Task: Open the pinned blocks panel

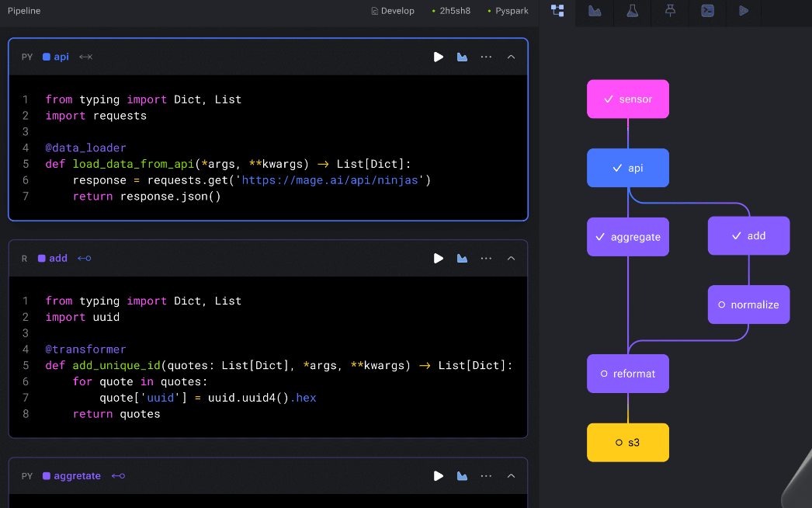Action: click(669, 11)
